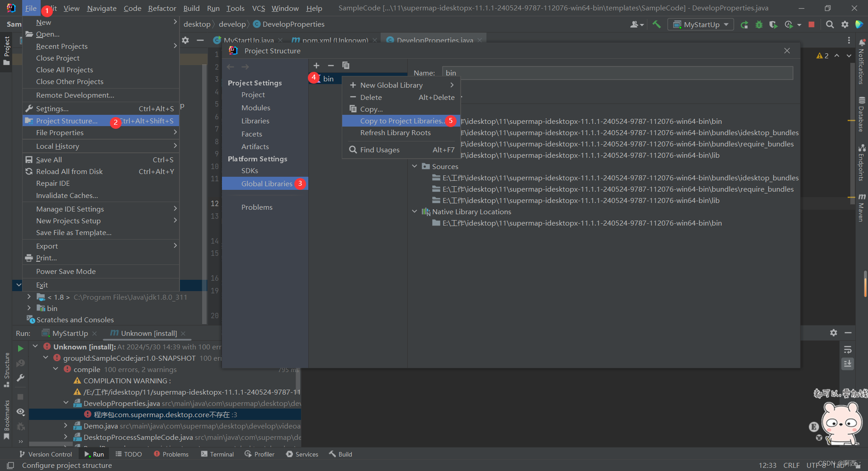The height and width of the screenshot is (471, 868).
Task: Click Services tool window button
Action: pyautogui.click(x=302, y=454)
